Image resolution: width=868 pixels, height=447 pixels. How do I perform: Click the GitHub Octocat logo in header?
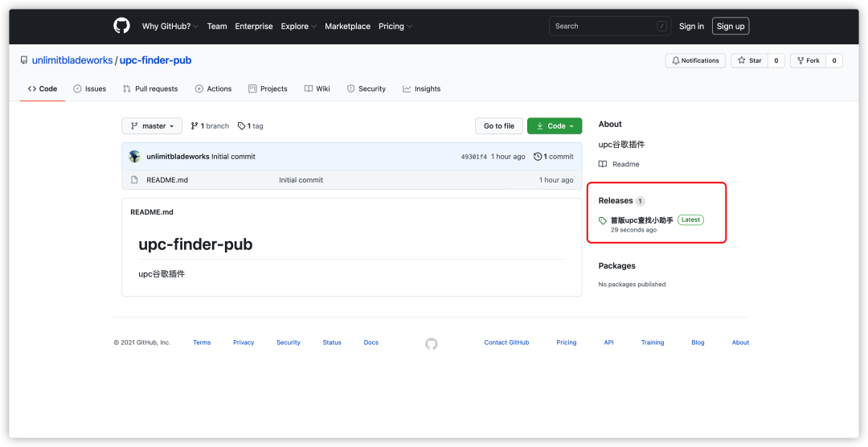pyautogui.click(x=122, y=26)
